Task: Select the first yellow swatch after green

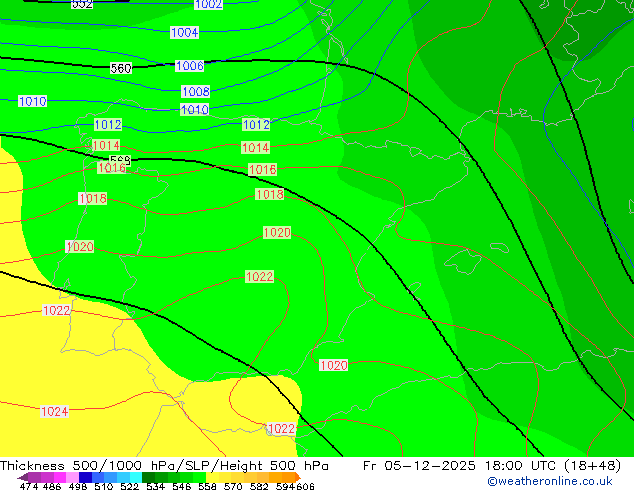Action: [212, 477]
